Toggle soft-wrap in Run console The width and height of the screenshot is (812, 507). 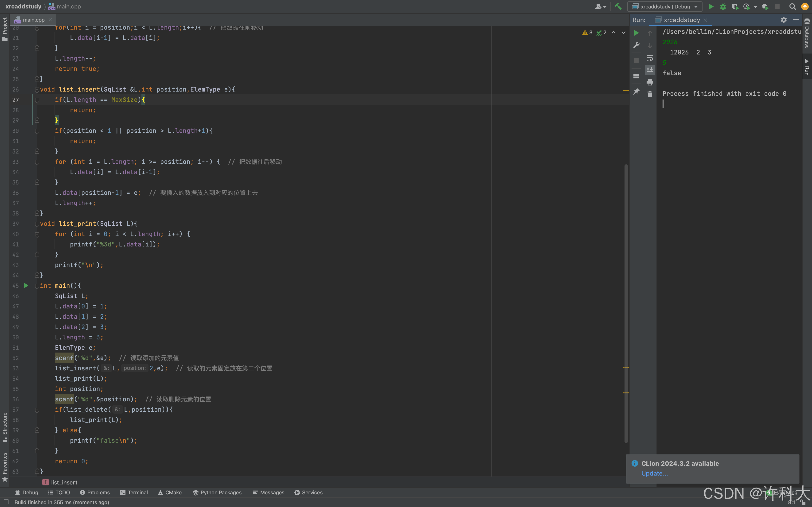650,58
